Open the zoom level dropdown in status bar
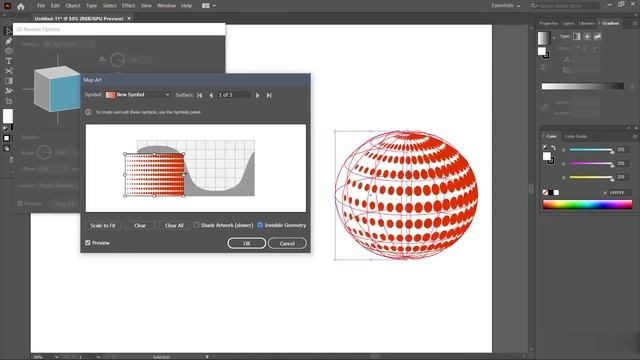 [56, 357]
